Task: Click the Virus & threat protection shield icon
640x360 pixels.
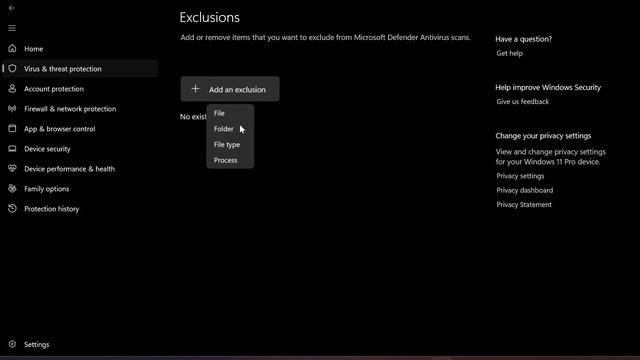Action: coord(12,69)
